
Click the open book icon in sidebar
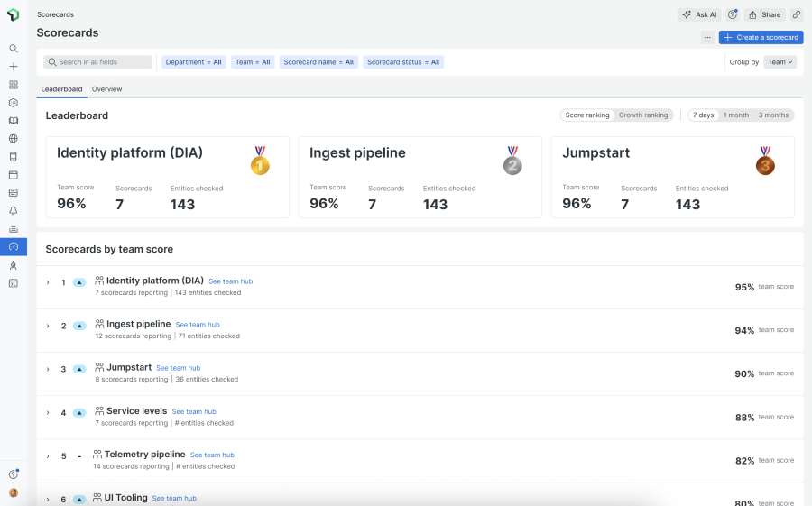coord(14,121)
